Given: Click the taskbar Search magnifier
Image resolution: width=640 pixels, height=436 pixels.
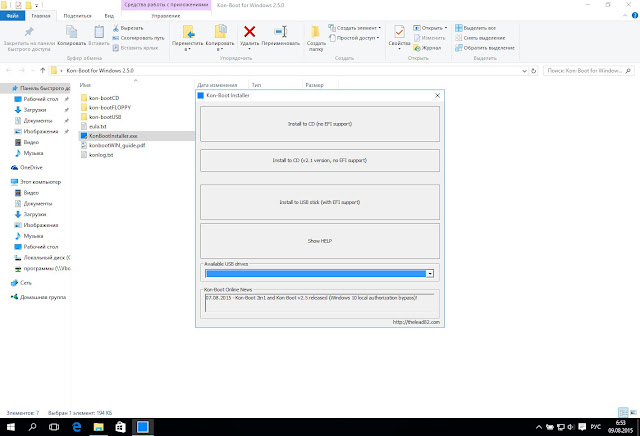Looking at the screenshot, I should click(x=32, y=427).
